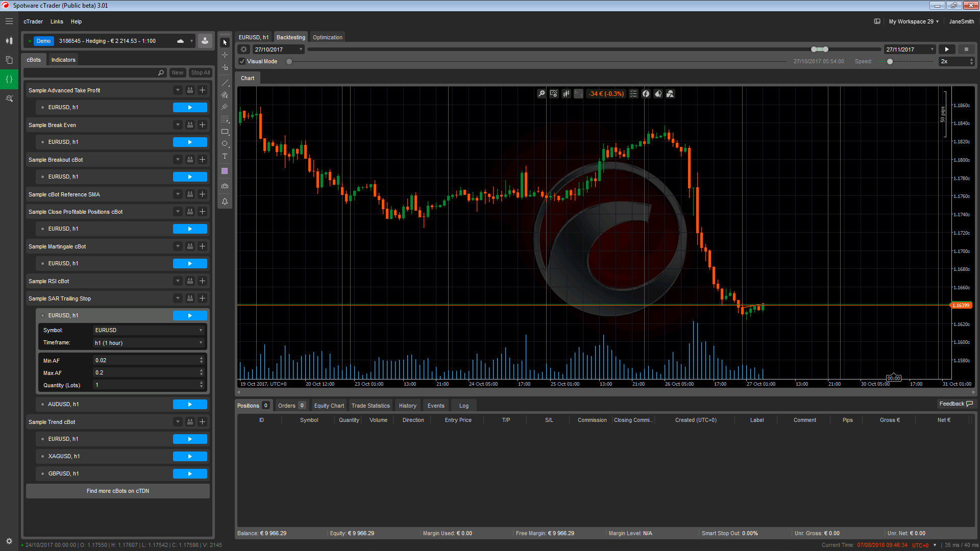Open backtesting end date 27/11/2017 dropdown

(x=910, y=49)
